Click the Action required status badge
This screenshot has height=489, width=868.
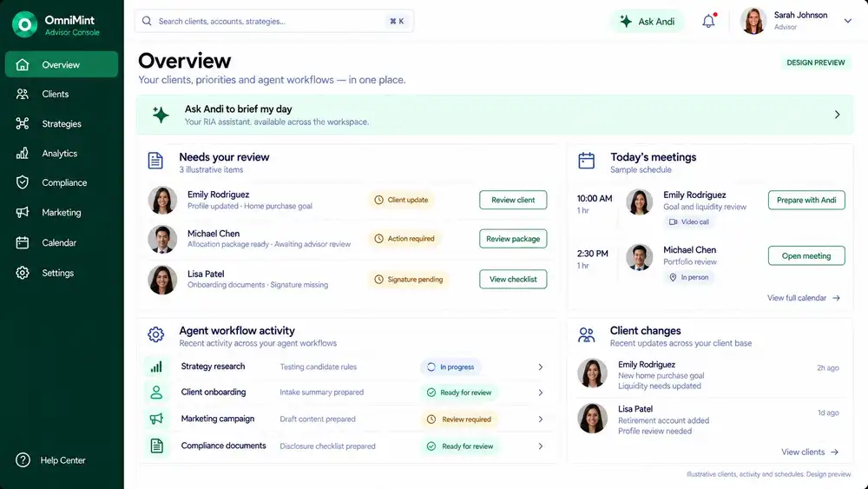pyautogui.click(x=404, y=239)
